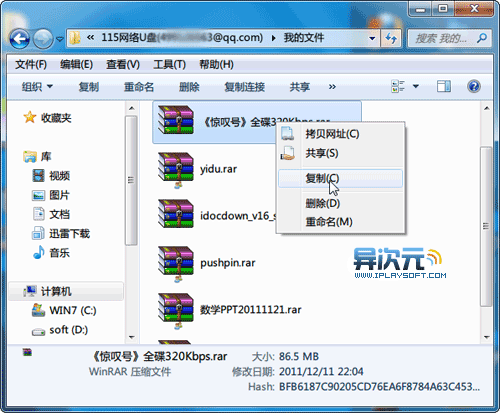Click the file list vertical scrollbar thumb
Screen dimensions: 500x413
click(486, 226)
